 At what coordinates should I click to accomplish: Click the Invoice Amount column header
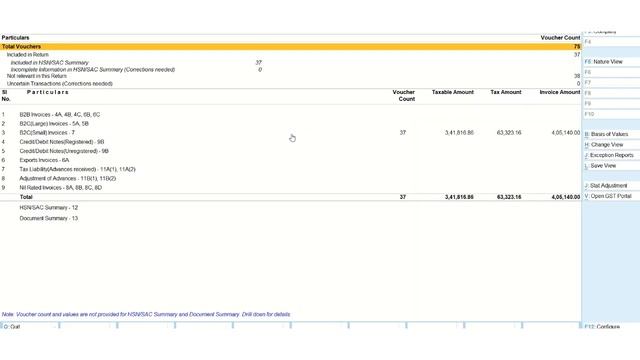pyautogui.click(x=560, y=92)
